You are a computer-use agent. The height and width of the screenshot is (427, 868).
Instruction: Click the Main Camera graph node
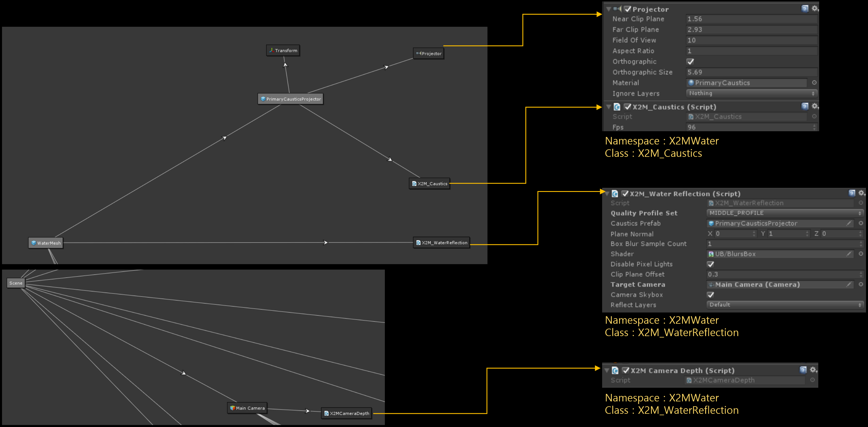click(247, 408)
